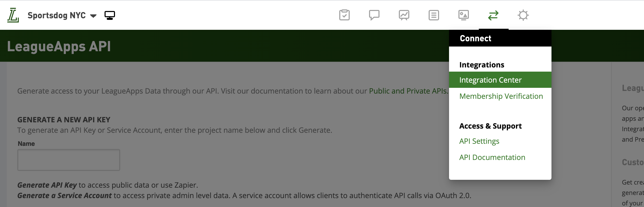Toggle the Connect arrows menu icon
This screenshot has height=207, width=644.
pos(493,15)
